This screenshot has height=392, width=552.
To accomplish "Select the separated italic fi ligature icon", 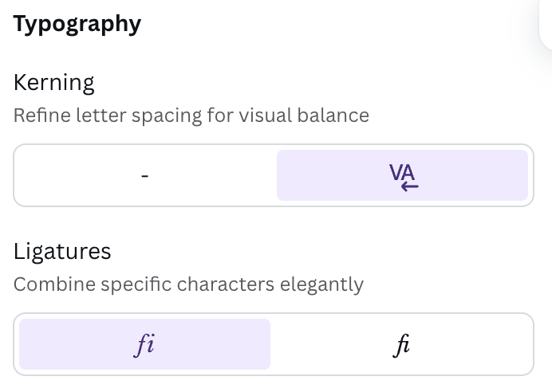I will click(x=144, y=344).
